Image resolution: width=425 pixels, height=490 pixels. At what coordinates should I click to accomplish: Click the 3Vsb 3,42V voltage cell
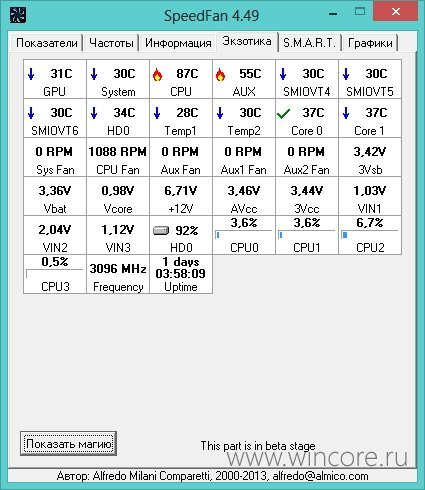370,157
